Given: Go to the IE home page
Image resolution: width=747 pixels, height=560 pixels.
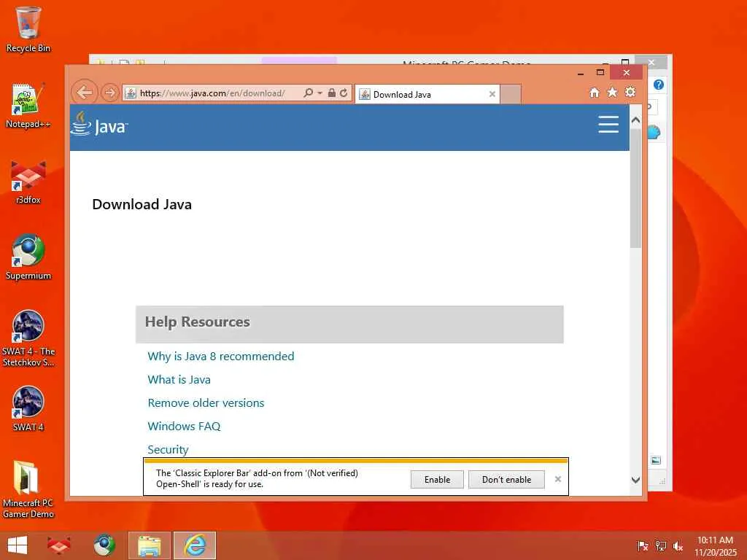Looking at the screenshot, I should [x=594, y=93].
